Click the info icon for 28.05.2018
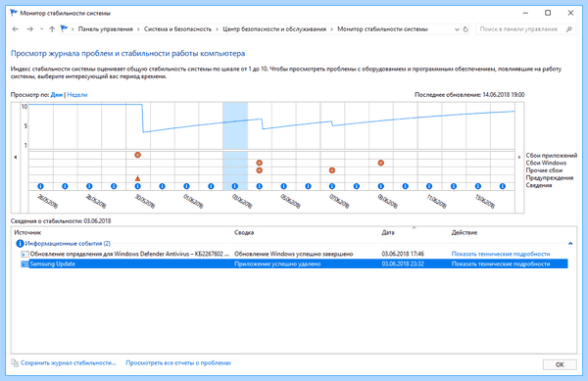 point(89,186)
